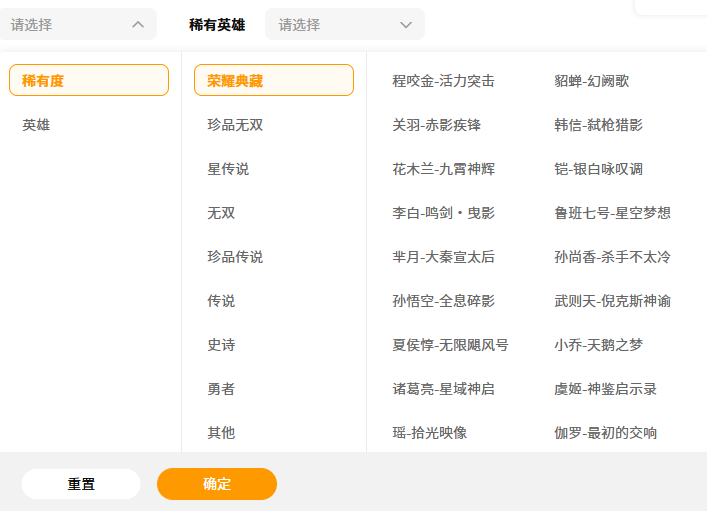
Task: Pick 李白-鸣剑·曳影 skin
Action: click(x=443, y=213)
